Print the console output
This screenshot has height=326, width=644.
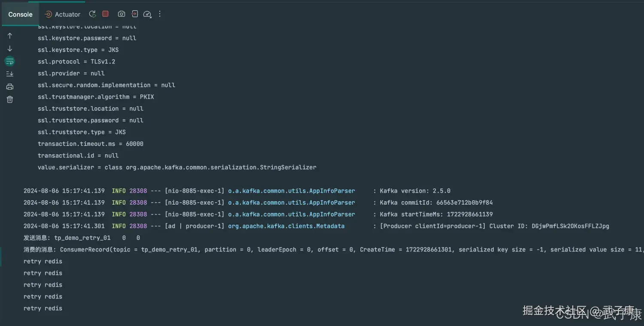(10, 87)
